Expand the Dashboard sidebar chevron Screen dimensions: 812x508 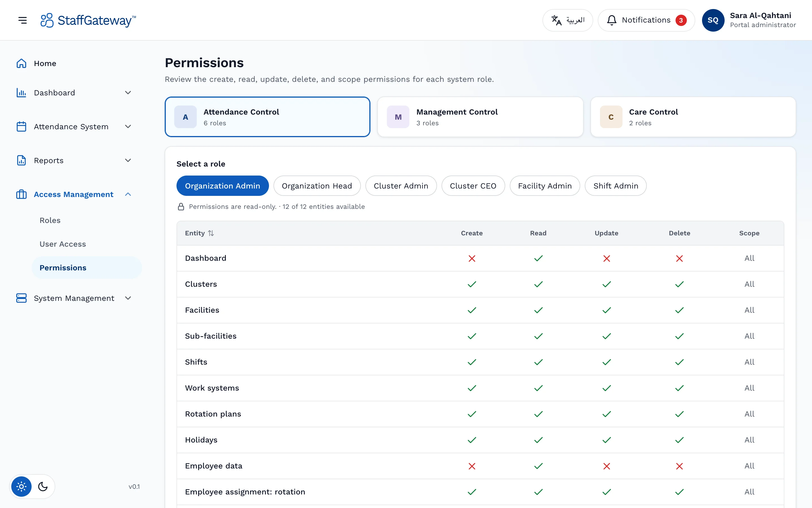pos(128,93)
